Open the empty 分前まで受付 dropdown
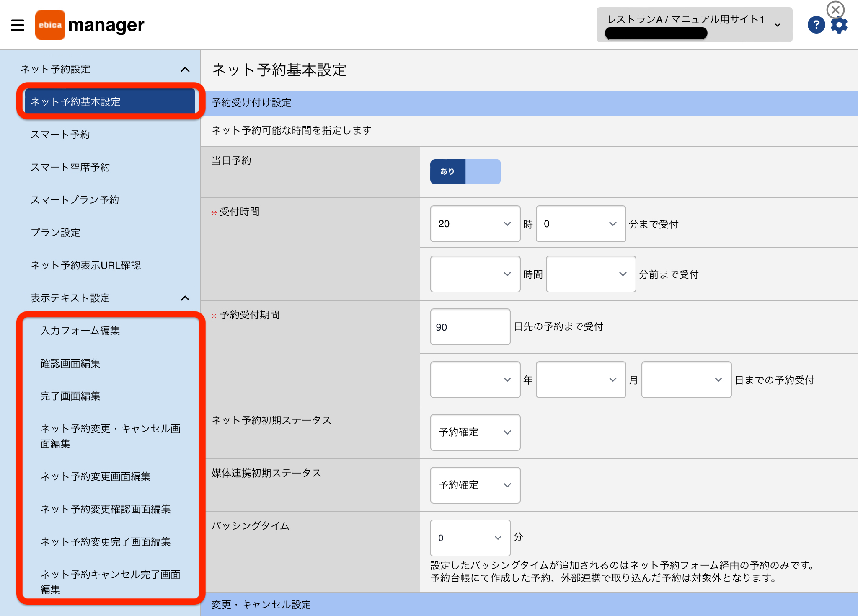Viewport: 858px width, 616px height. [x=591, y=274]
